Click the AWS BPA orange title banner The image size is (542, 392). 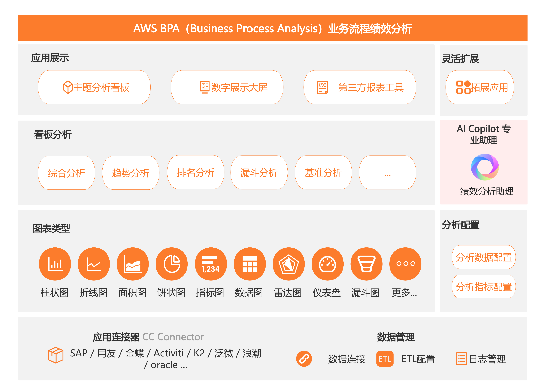pyautogui.click(x=273, y=28)
